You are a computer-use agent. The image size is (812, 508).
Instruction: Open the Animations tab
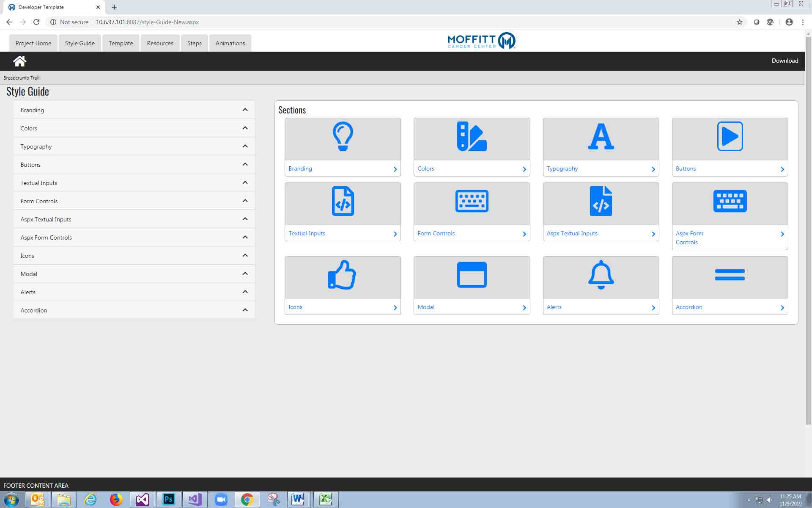pos(230,43)
